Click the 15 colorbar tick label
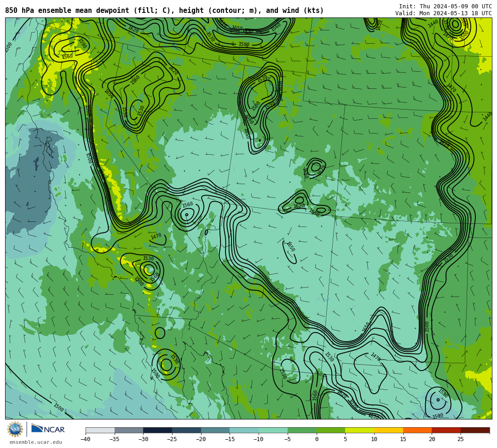 (403, 439)
